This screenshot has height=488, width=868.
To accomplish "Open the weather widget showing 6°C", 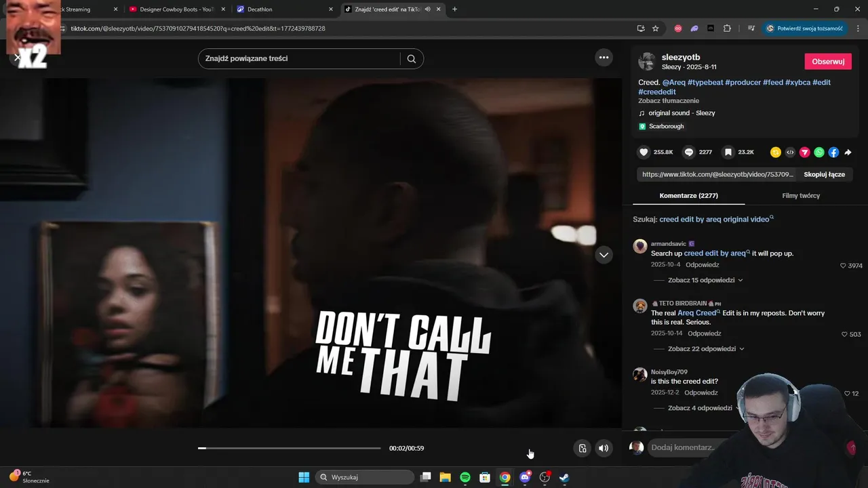I will 29,476.
